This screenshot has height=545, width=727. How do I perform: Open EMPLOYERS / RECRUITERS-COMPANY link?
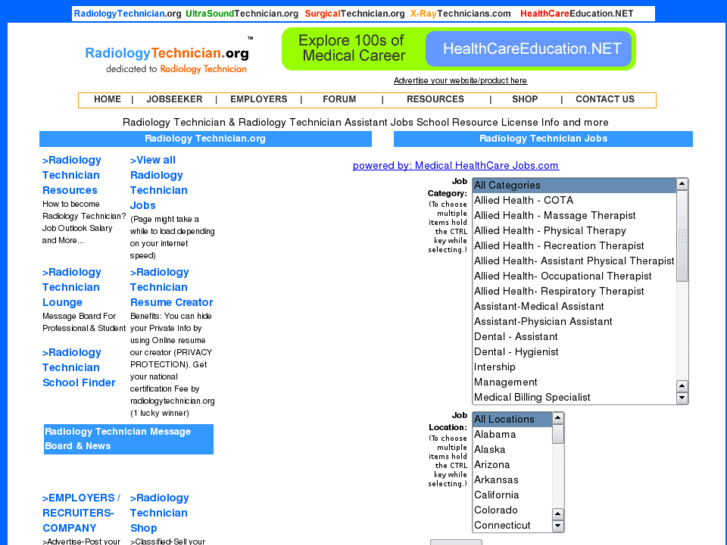click(x=81, y=513)
